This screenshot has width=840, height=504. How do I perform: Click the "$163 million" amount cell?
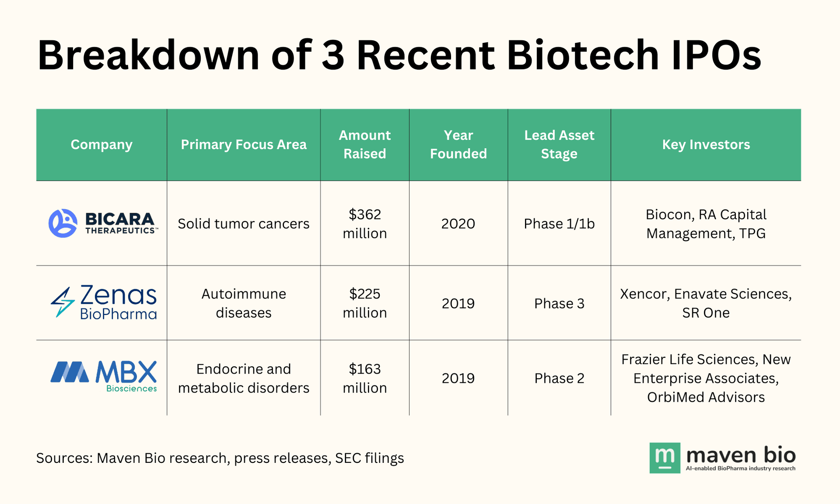click(364, 378)
